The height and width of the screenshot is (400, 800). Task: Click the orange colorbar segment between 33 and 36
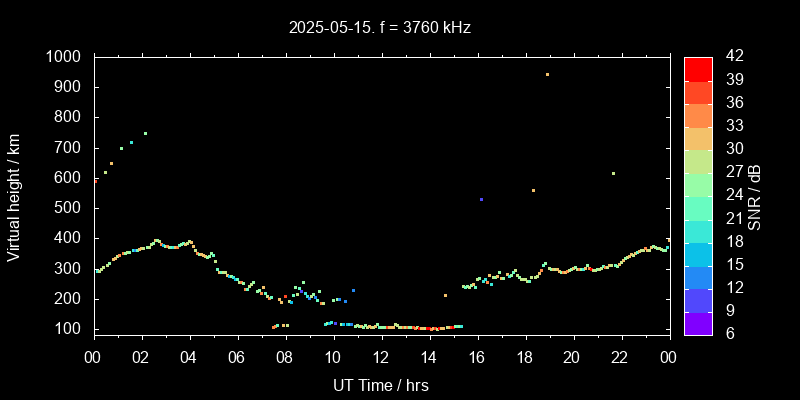pyautogui.click(x=698, y=114)
